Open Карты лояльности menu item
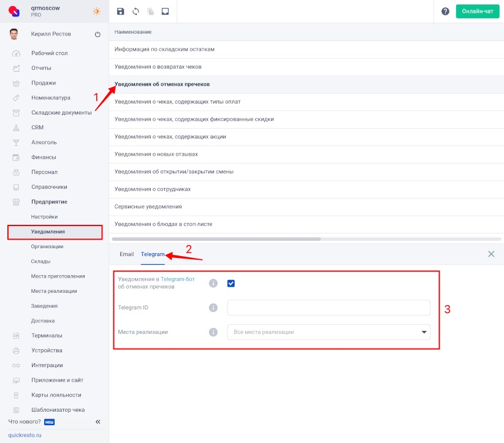Image resolution: width=504 pixels, height=443 pixels. [x=56, y=395]
